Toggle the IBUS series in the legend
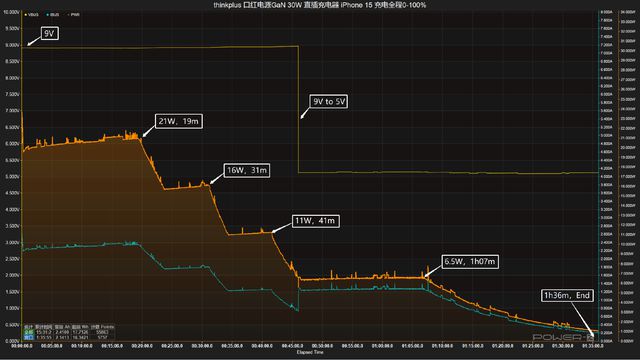 coord(53,14)
